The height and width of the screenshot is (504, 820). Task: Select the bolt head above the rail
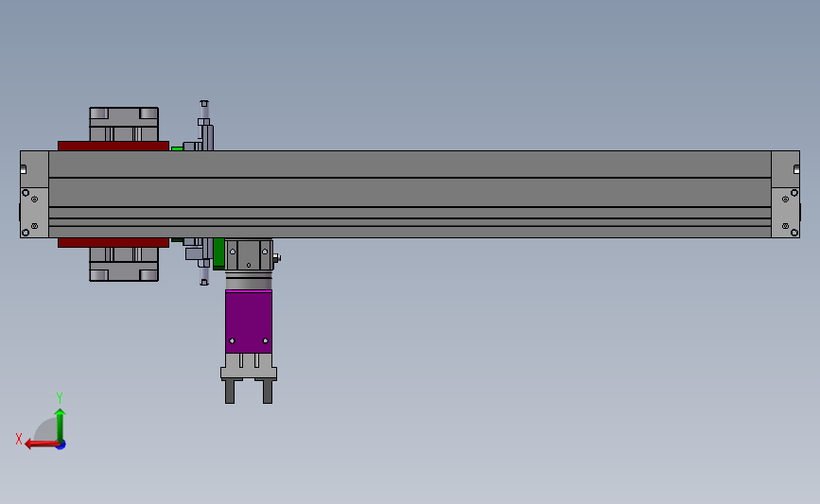coord(204,103)
